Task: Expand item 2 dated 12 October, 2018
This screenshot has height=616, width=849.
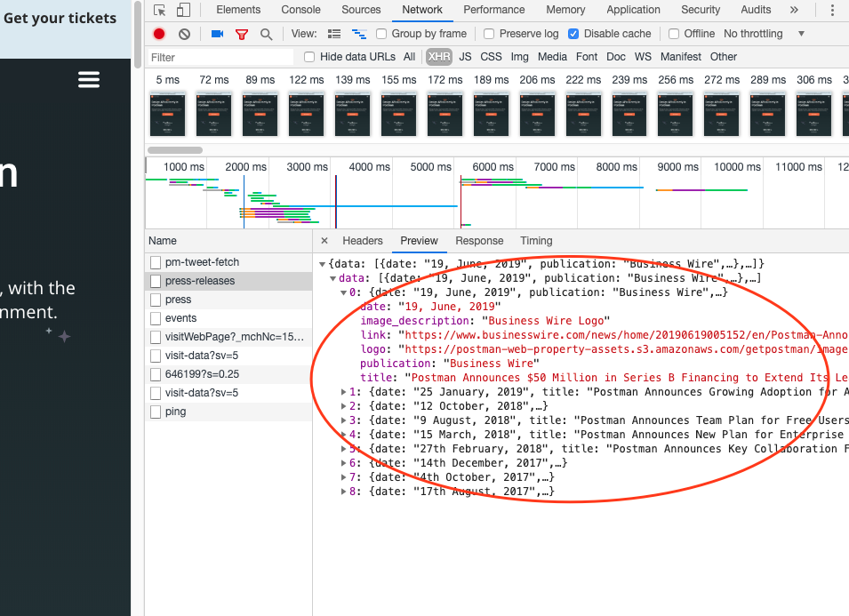Action: [343, 405]
